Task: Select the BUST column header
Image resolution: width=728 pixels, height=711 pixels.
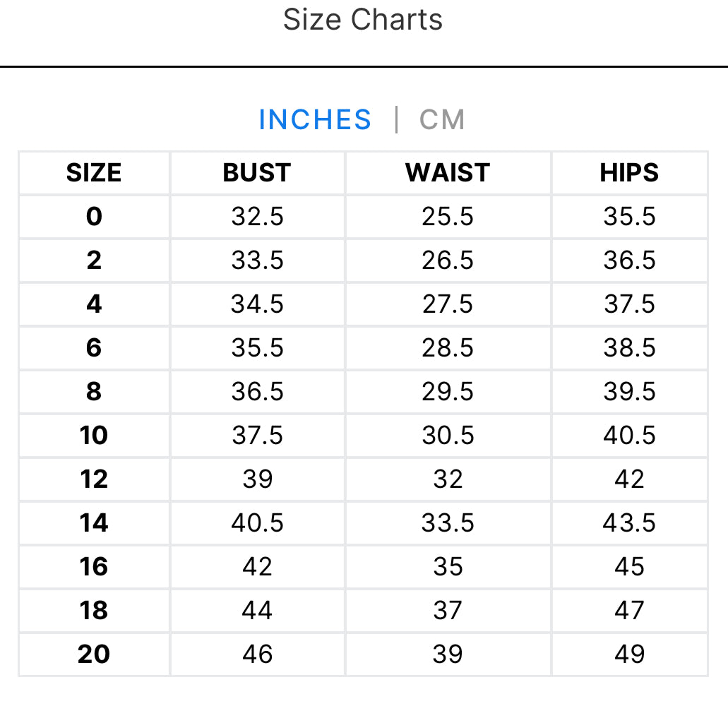Action: 257,173
